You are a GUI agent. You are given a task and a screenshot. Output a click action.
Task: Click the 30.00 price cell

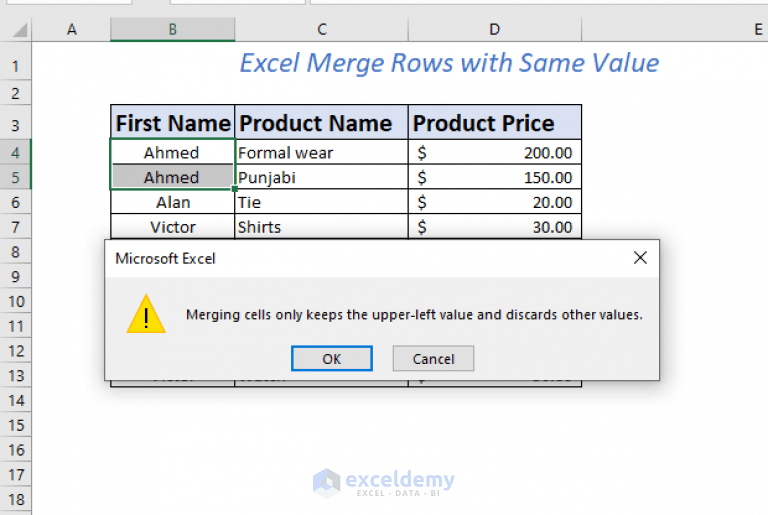click(495, 227)
